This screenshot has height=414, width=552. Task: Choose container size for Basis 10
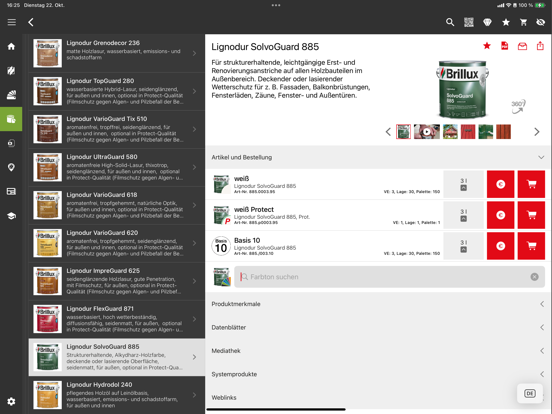tap(464, 246)
